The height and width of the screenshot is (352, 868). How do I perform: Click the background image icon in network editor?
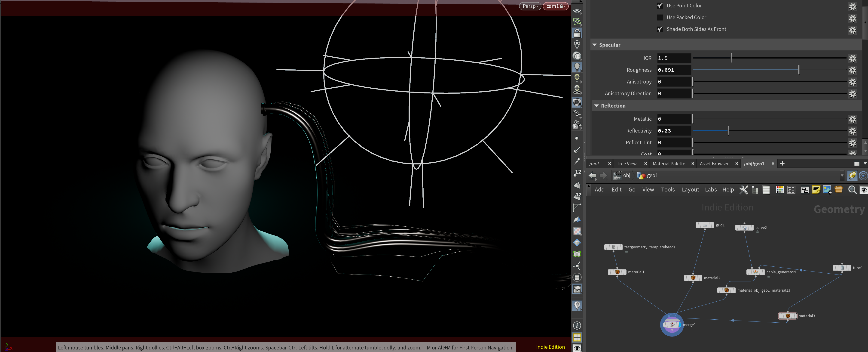(827, 190)
